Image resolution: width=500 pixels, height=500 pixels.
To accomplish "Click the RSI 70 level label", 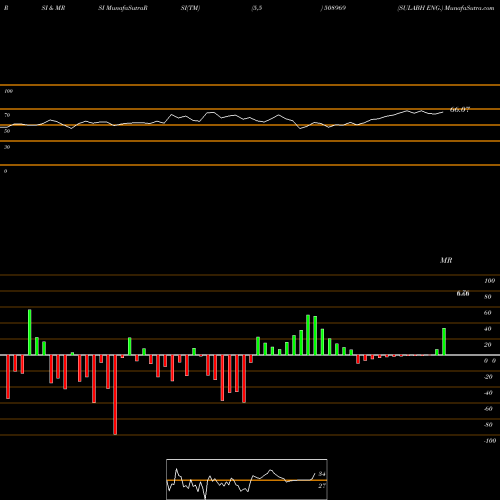I will 7,115.
